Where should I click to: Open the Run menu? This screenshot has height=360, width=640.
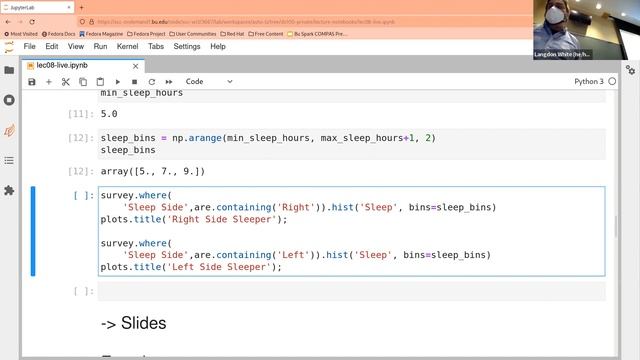100,46
